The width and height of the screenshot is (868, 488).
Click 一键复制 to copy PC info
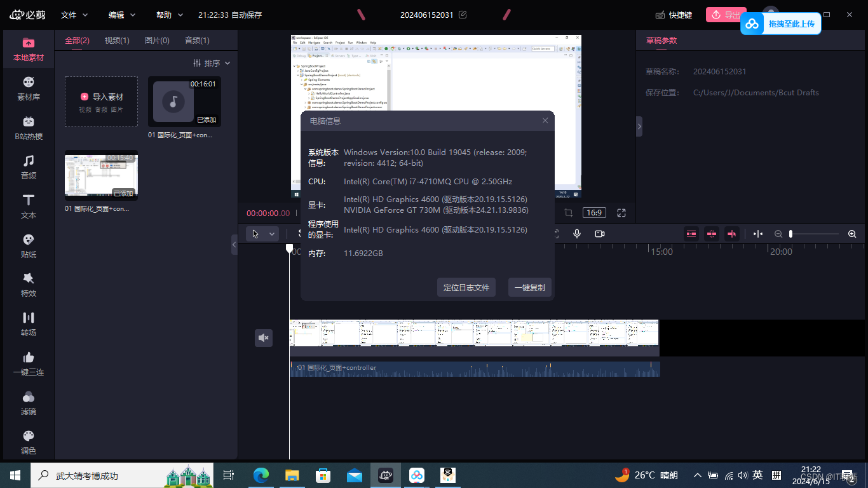(x=530, y=287)
